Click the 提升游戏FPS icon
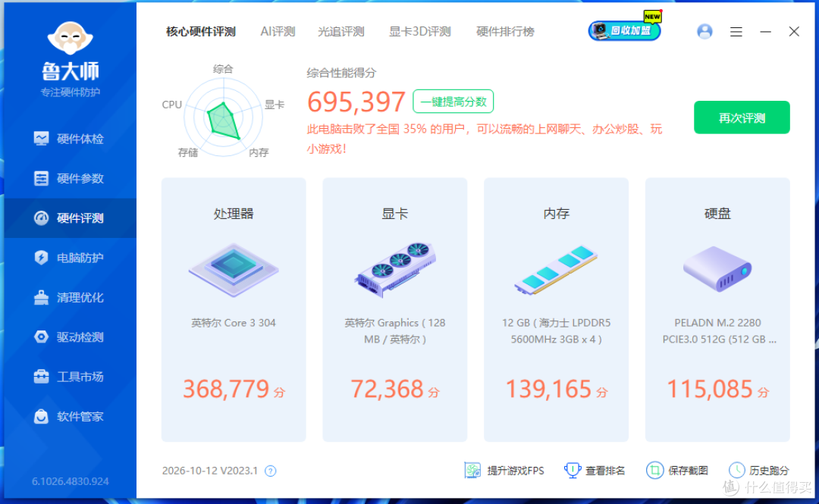This screenshot has width=819, height=504. pyautogui.click(x=472, y=471)
